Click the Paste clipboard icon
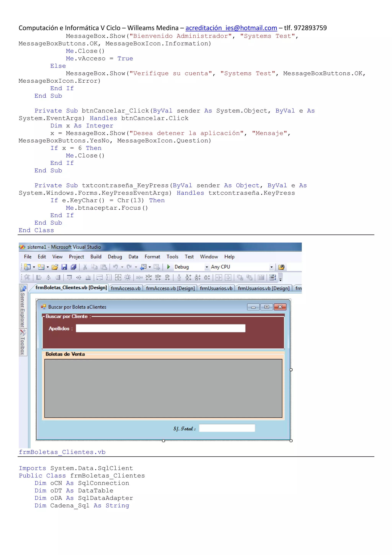The height and width of the screenshot is (555, 392). 104,267
